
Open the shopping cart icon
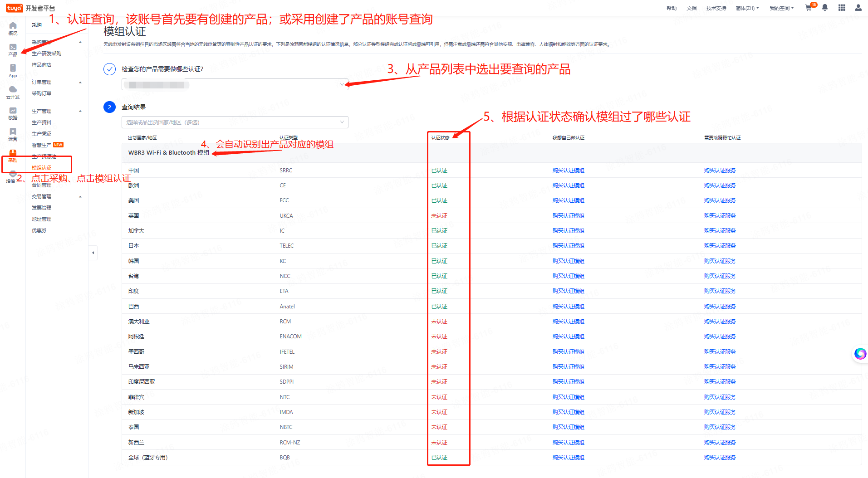(808, 8)
